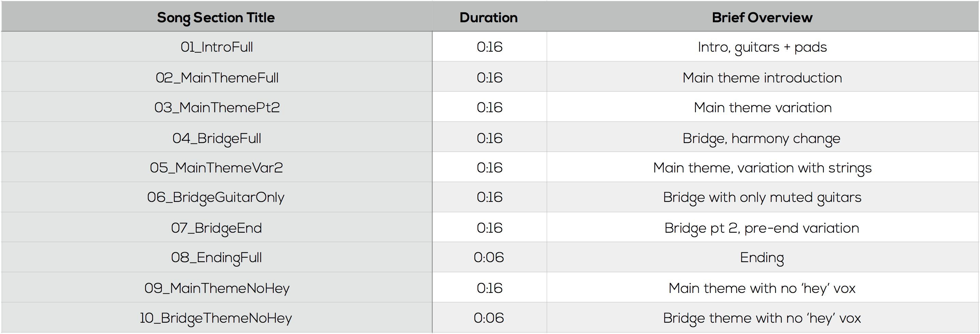
Task: Select the 09_MainThemeNoHey cell
Action: (x=216, y=287)
